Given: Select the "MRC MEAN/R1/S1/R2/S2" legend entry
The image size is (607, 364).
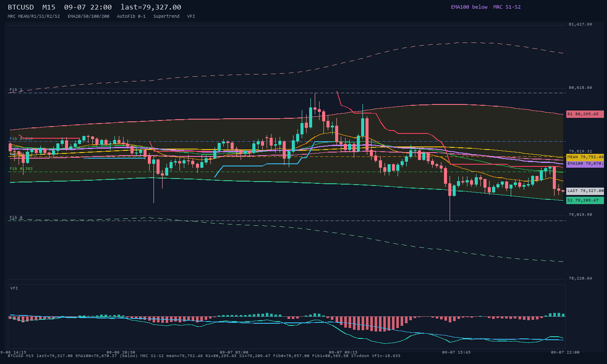Looking at the screenshot, I should tap(34, 16).
